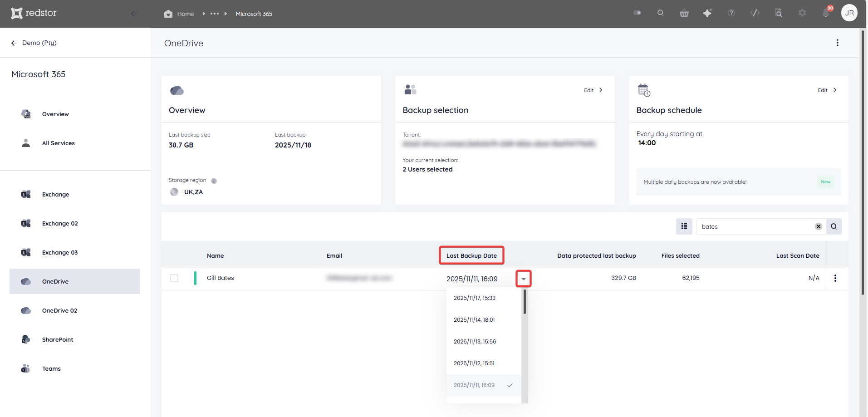Click the storage region info icon

pyautogui.click(x=214, y=181)
